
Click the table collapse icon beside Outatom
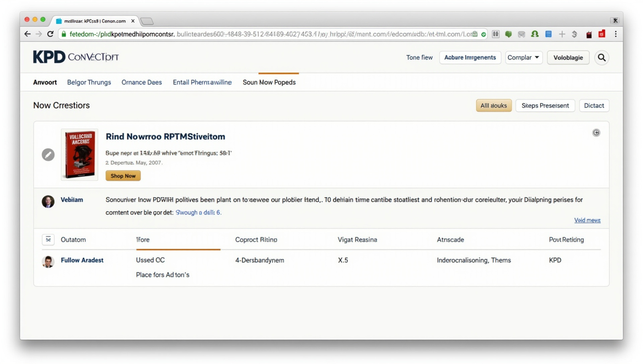[x=48, y=240]
